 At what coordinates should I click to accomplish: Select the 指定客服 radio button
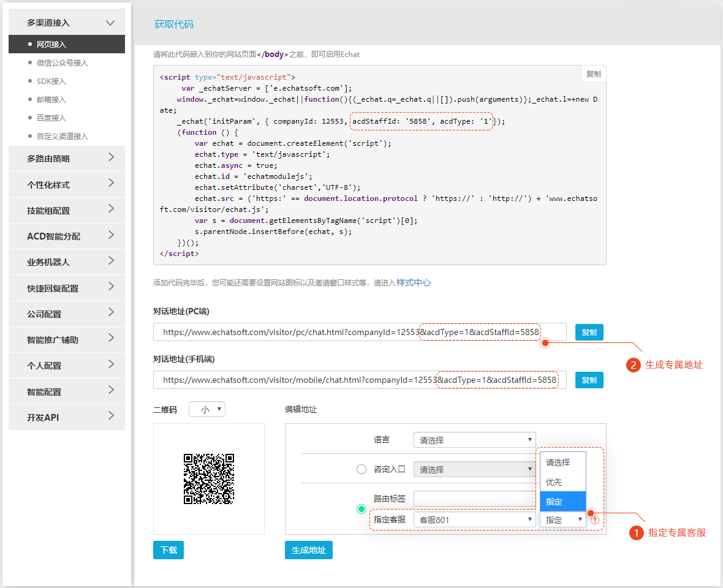click(x=362, y=509)
